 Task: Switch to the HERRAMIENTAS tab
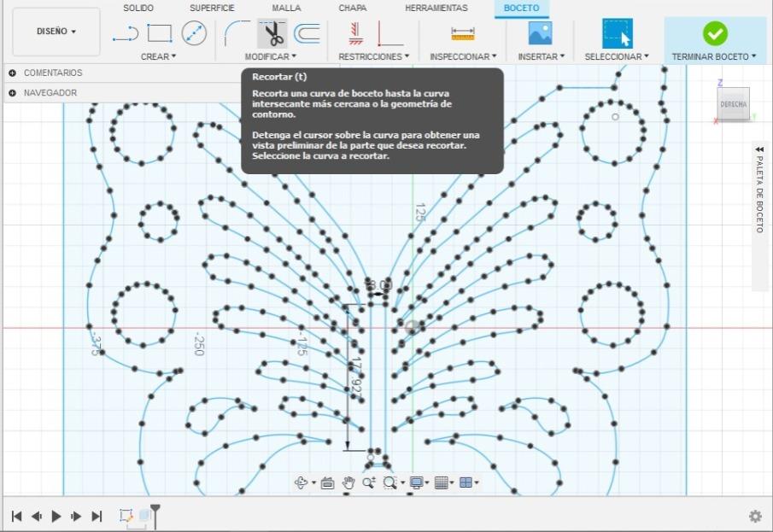coord(436,8)
